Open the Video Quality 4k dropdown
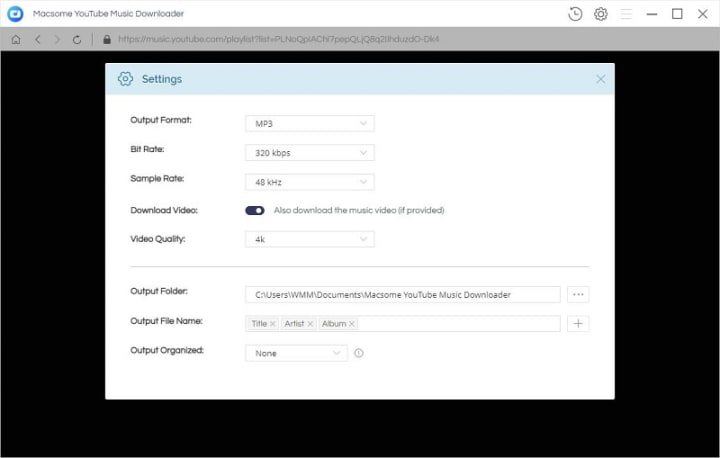720x458 pixels. (310, 239)
